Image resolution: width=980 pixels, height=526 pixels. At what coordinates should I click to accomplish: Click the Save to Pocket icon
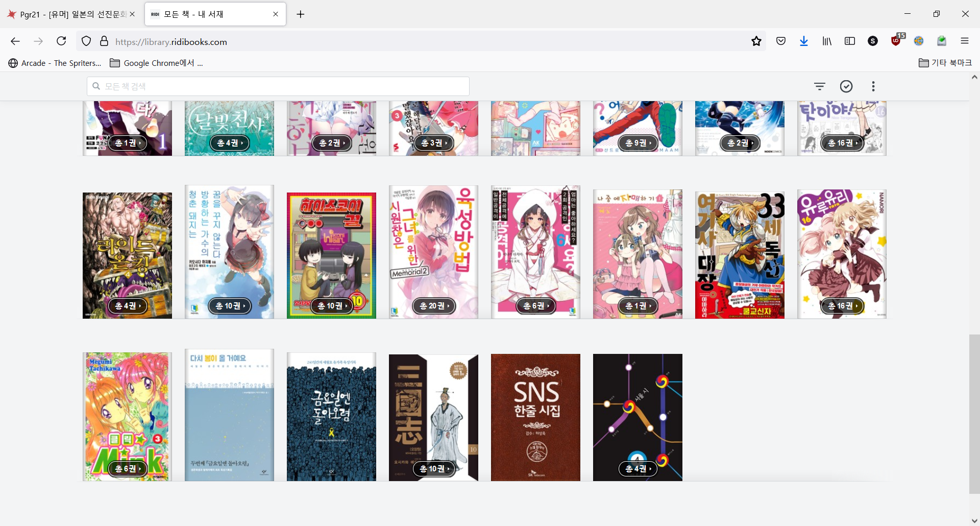pyautogui.click(x=781, y=41)
